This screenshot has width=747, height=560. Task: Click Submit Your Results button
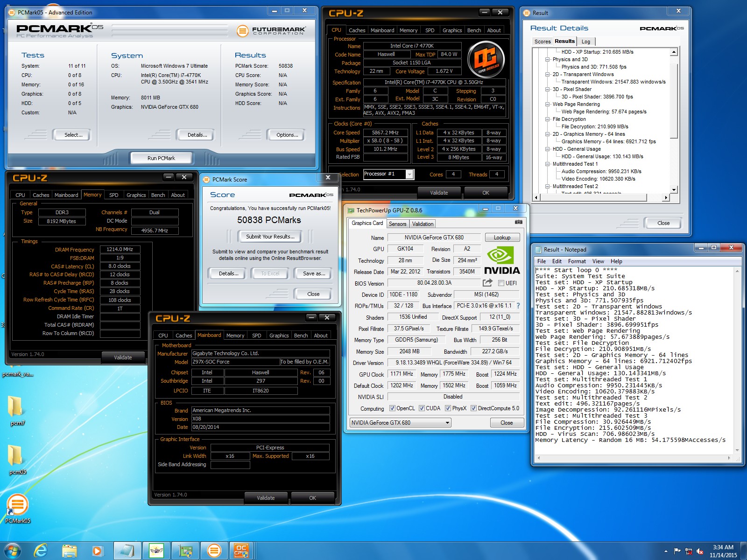(x=270, y=237)
